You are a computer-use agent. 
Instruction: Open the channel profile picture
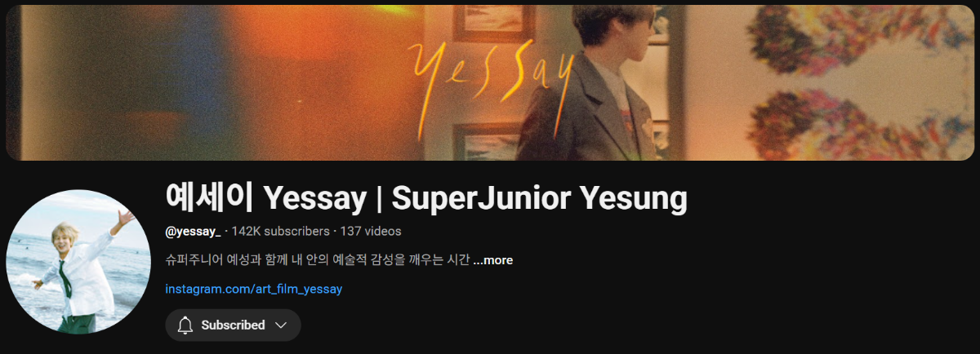[x=78, y=262]
